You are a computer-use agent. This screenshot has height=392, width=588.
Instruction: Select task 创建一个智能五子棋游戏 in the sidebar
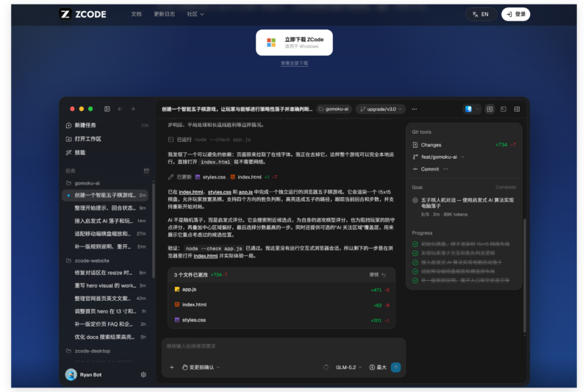[105, 195]
